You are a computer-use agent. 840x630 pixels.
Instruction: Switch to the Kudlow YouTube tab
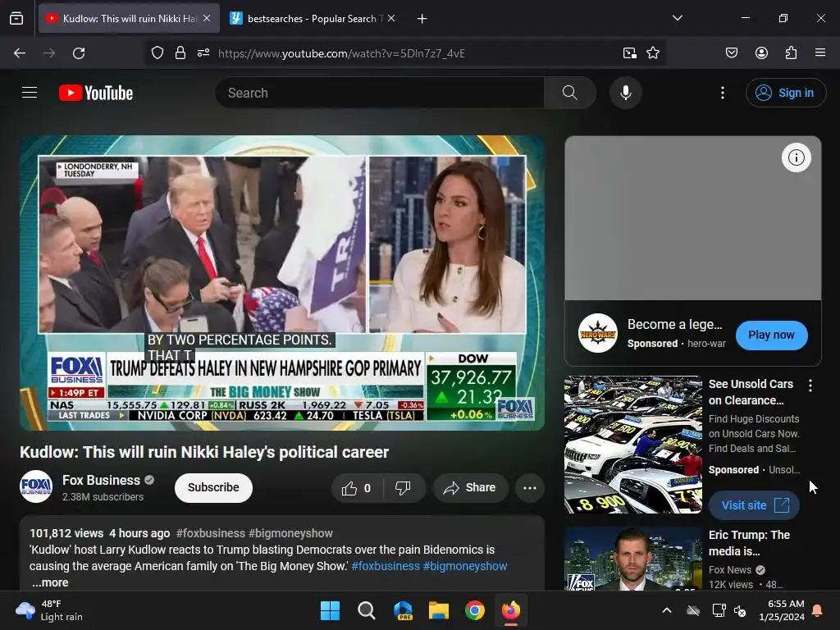pos(129,19)
